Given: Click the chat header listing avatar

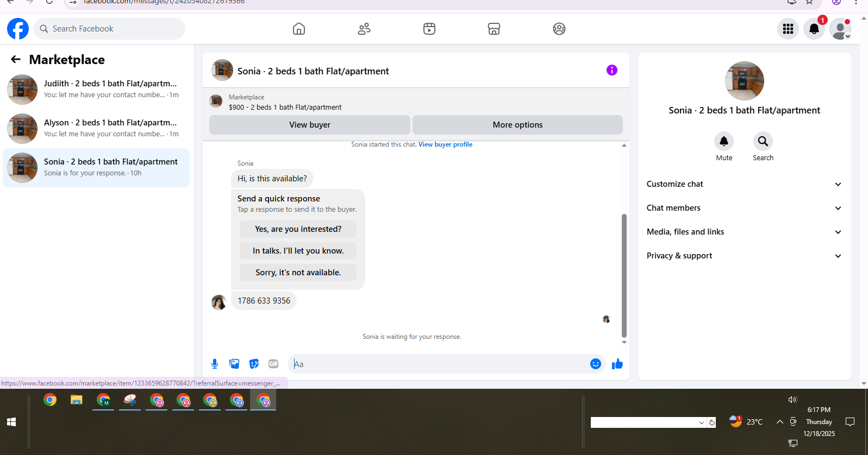Looking at the screenshot, I should (222, 70).
